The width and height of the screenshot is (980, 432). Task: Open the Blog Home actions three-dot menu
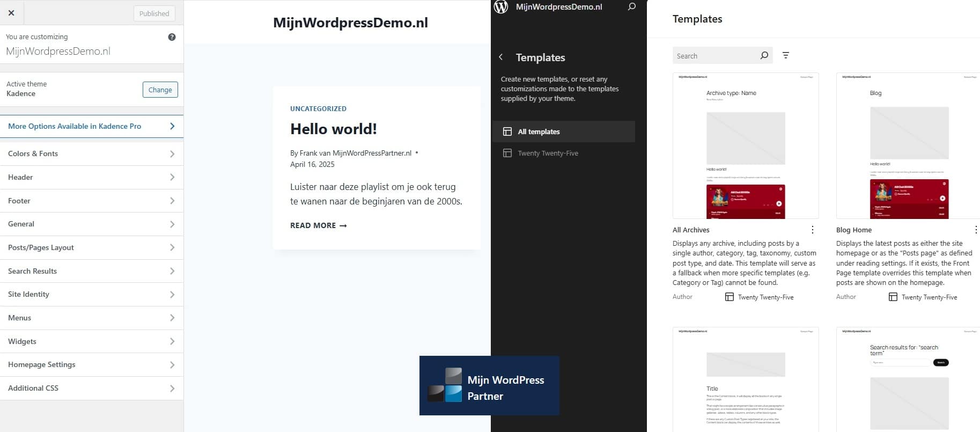[x=976, y=230]
